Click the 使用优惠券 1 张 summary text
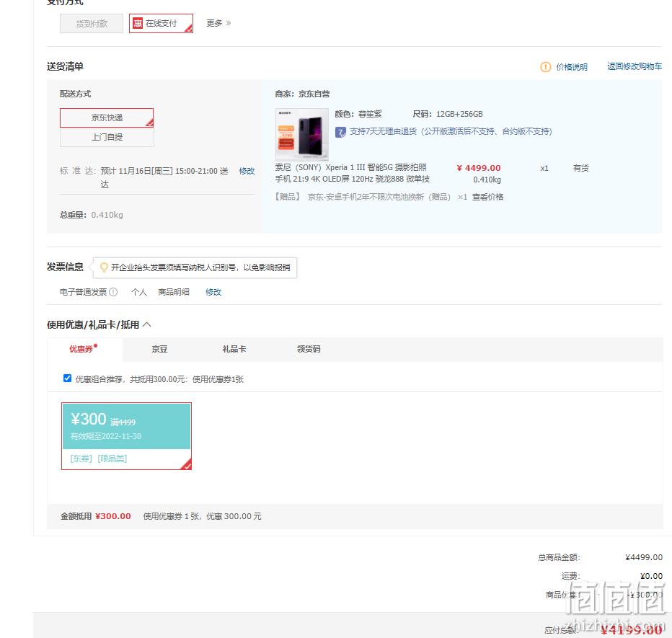Screen dimensions: 672x638 point(202,516)
